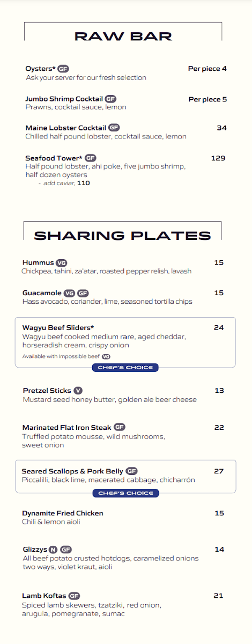Click the GF badge beside Lamb Koftas
Image resolution: width=252 pixels, height=644 pixels.
74,596
